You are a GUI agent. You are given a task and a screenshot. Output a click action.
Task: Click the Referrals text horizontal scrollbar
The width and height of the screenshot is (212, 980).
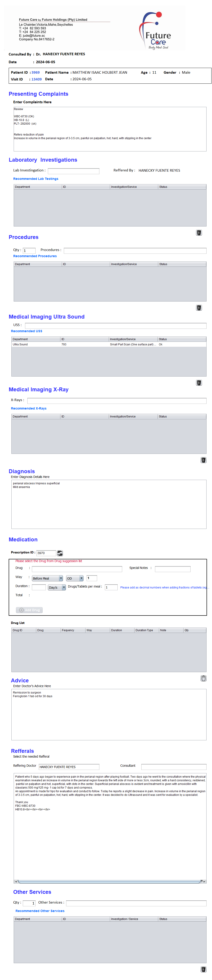click(x=110, y=881)
